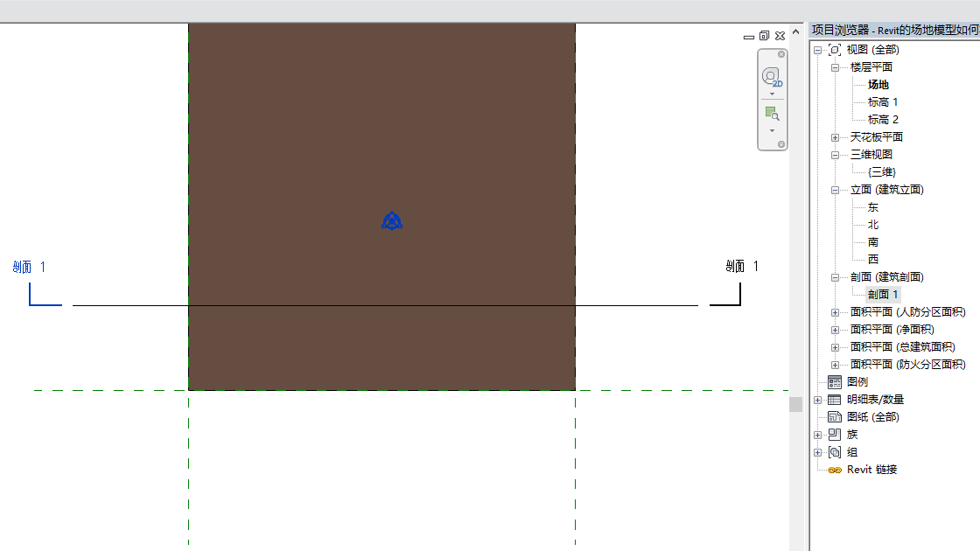Expand the 面积平面 (人防分区面积) branch
980x551 pixels.
835,312
